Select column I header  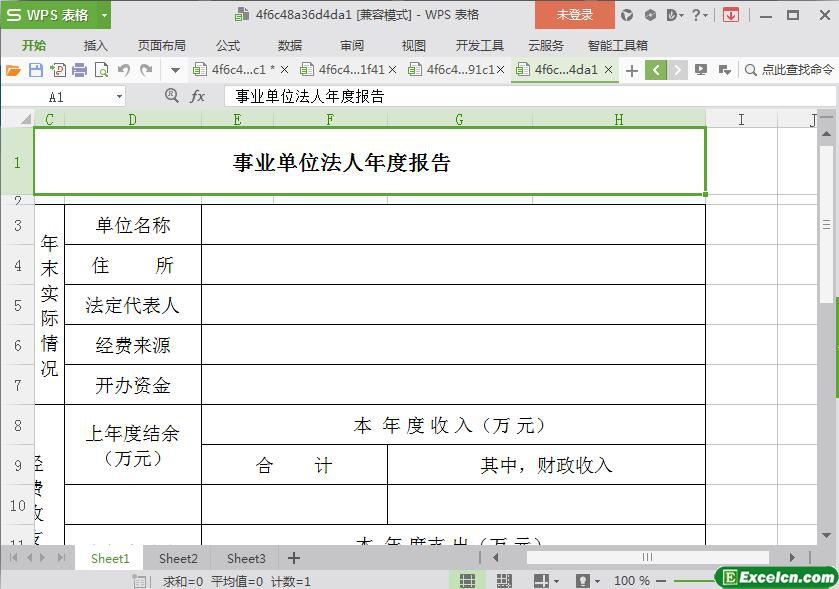tap(741, 119)
